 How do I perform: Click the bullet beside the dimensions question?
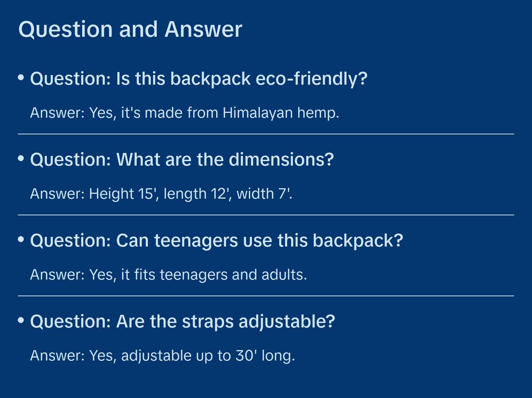(21, 159)
